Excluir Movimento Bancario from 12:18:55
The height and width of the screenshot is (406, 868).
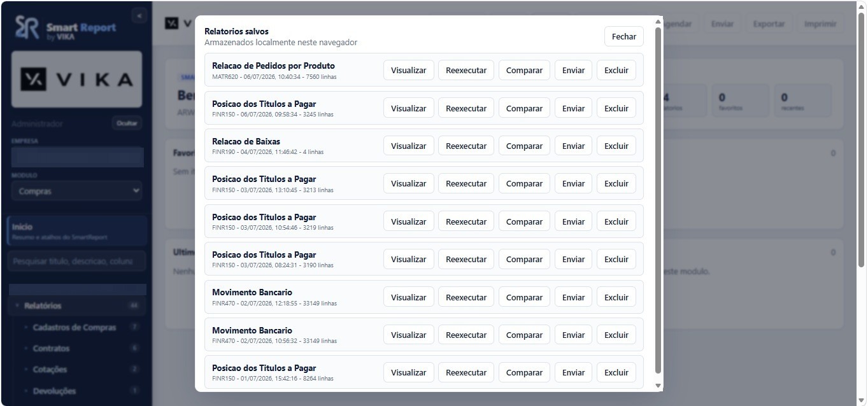click(x=616, y=297)
